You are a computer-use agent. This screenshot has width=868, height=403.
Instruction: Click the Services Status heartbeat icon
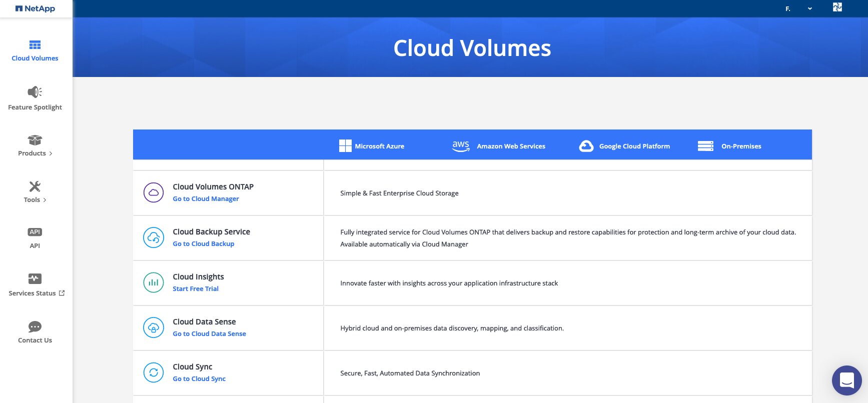35,278
